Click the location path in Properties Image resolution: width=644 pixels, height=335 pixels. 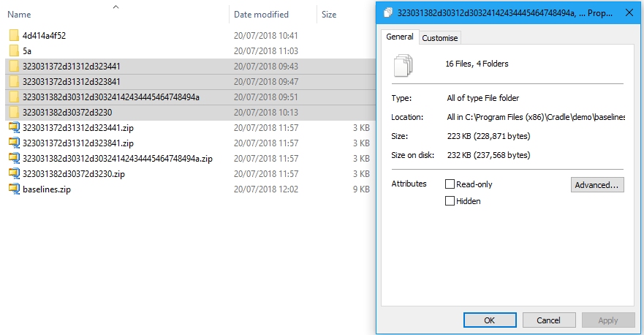536,117
